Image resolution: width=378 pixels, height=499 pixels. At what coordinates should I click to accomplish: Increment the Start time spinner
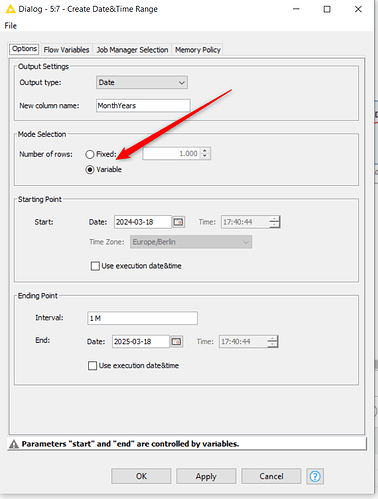(x=274, y=219)
